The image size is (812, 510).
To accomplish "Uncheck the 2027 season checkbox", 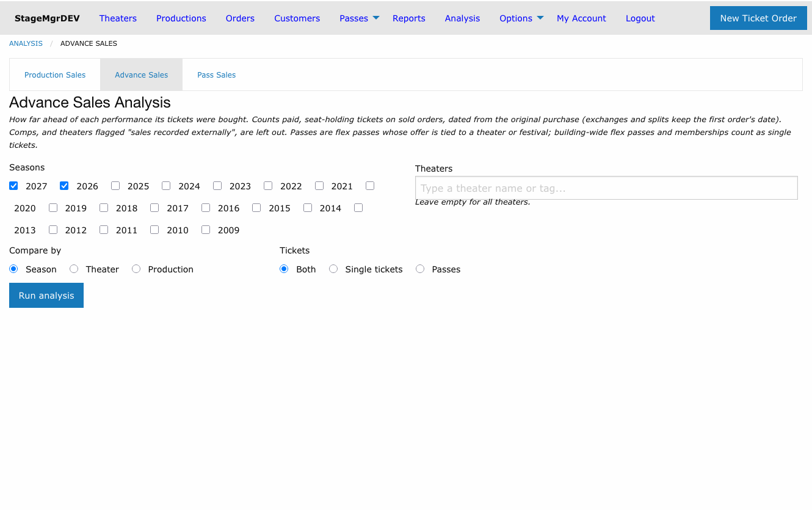I will tap(13, 186).
